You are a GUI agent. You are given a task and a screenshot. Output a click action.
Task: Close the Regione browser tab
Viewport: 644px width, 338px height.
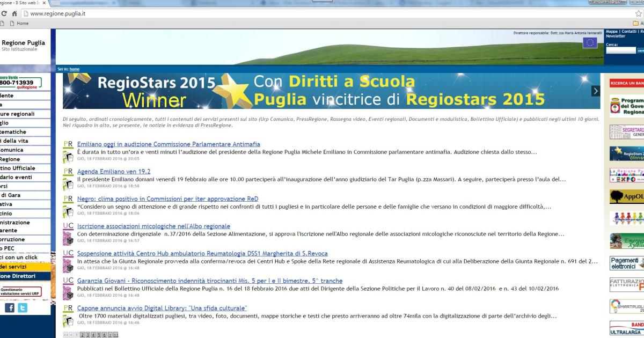pos(44,3)
